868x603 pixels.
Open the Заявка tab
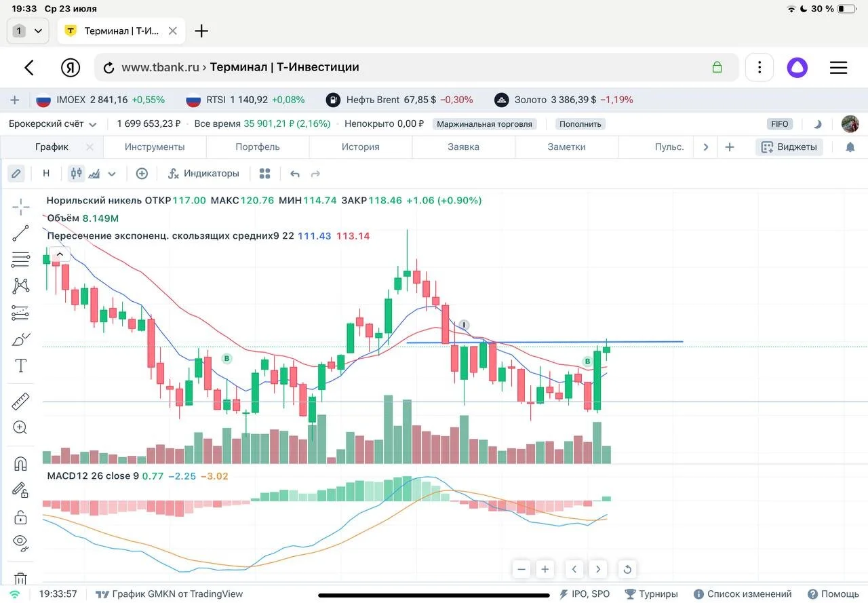point(464,147)
